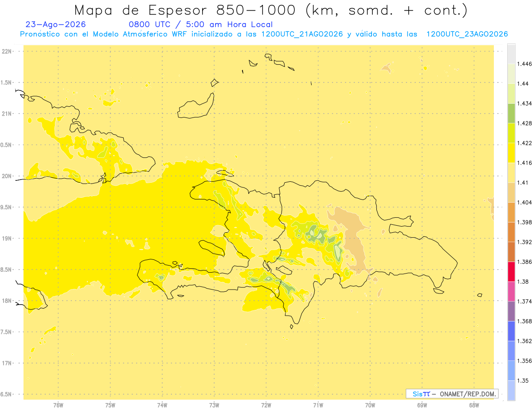
Task: Pick the blue swatch between 1.362 and 1.368
Action: tap(511, 331)
